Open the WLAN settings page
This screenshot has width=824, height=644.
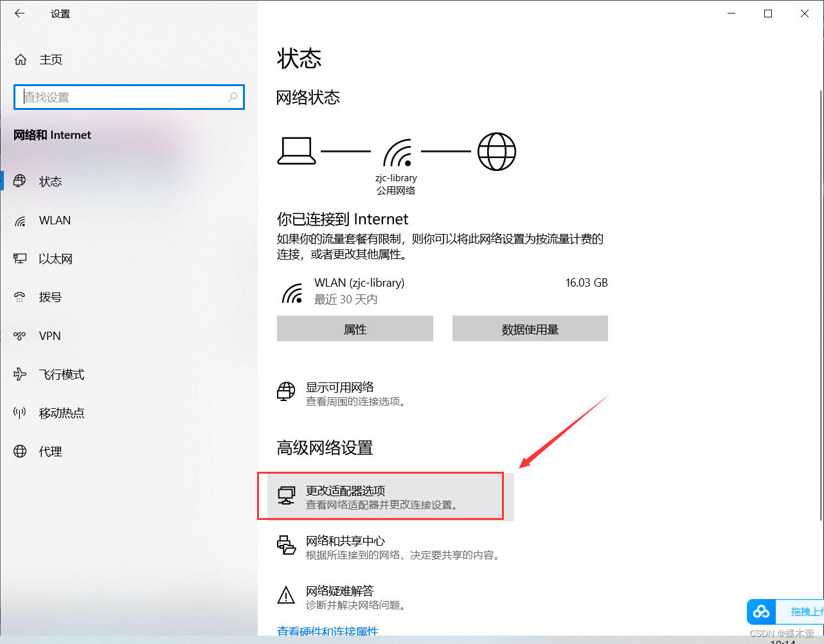click(x=129, y=220)
